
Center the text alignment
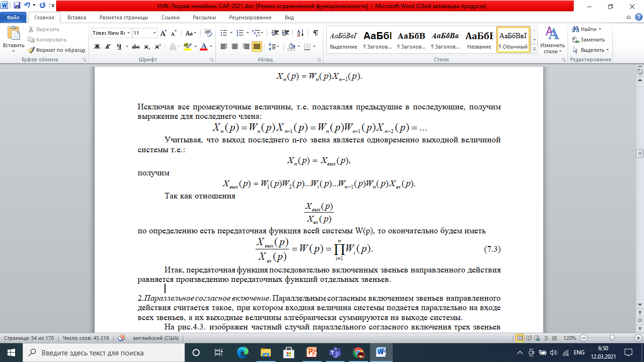click(235, 47)
